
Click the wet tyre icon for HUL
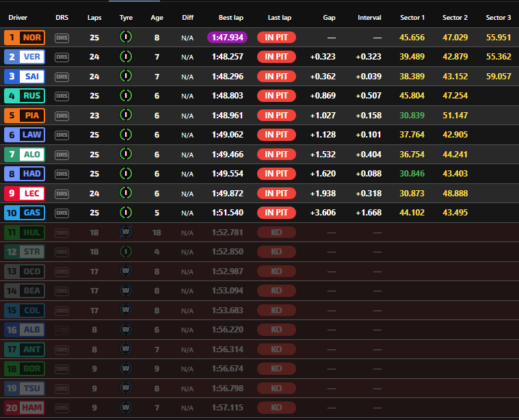click(126, 233)
